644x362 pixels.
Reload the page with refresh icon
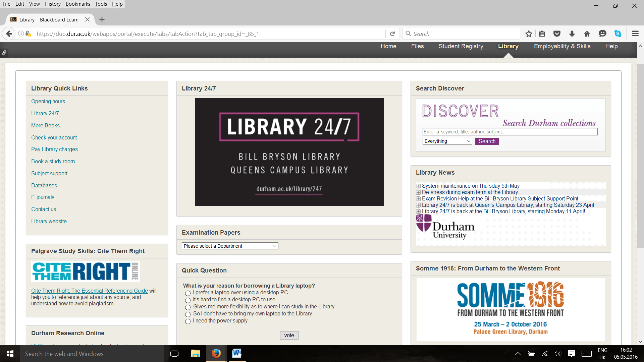coord(392,34)
